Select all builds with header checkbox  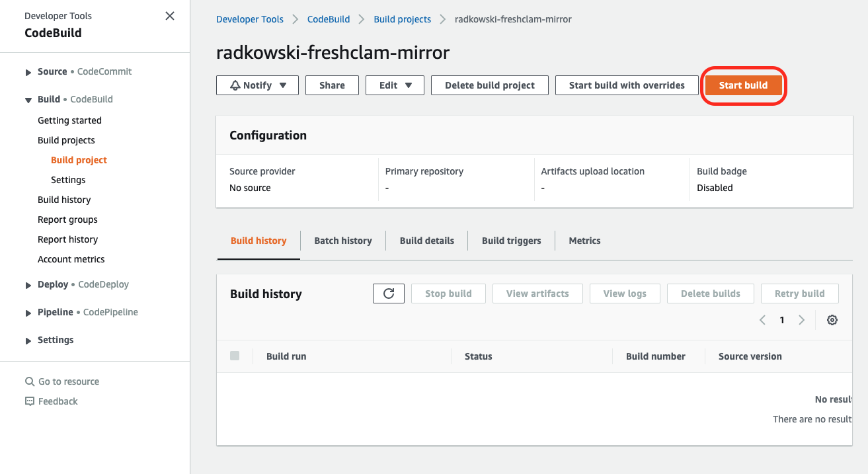click(235, 356)
